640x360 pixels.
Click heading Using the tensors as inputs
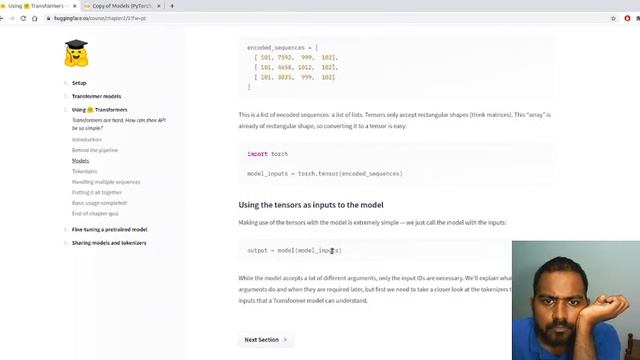point(311,205)
